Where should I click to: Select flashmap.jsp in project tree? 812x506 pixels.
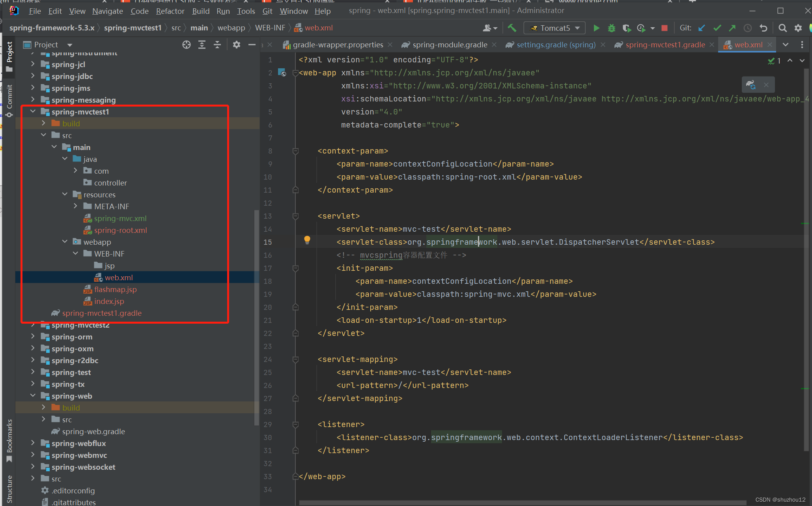(x=115, y=289)
